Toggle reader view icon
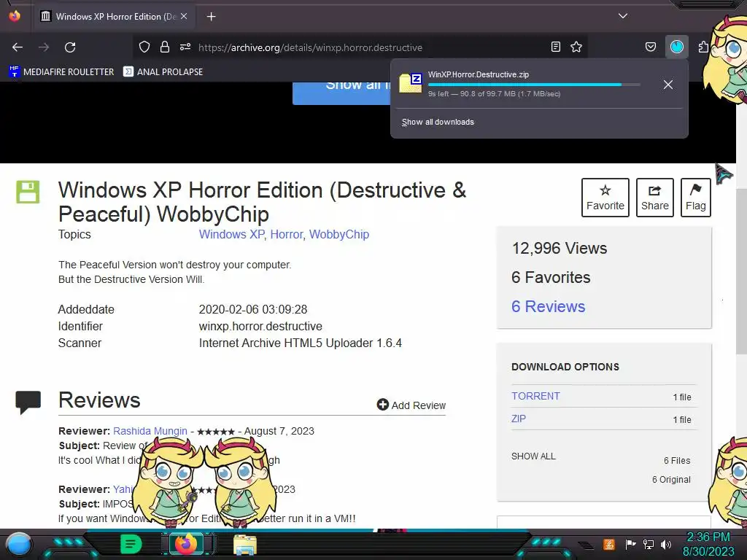The image size is (747, 560). (555, 47)
